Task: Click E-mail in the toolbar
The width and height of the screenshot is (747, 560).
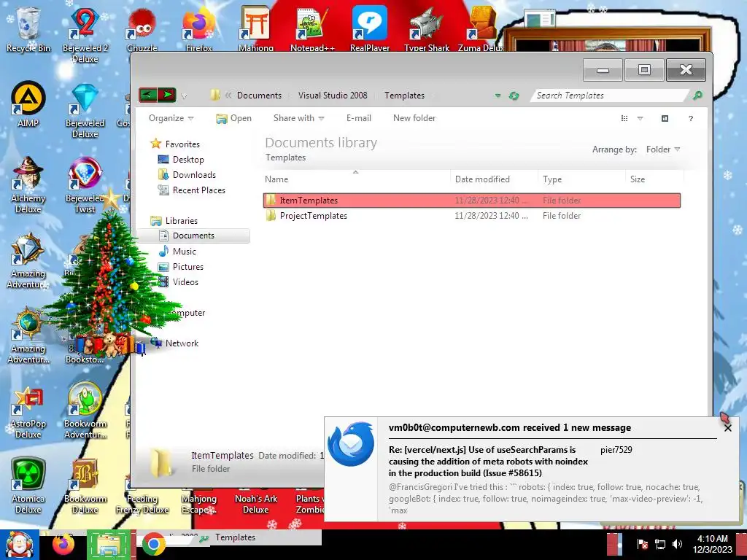Action: (359, 118)
